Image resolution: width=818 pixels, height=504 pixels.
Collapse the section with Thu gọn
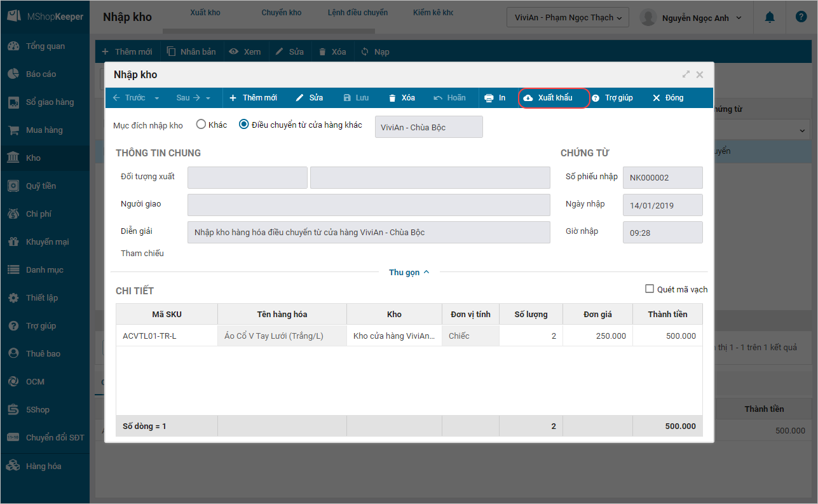pos(409,272)
